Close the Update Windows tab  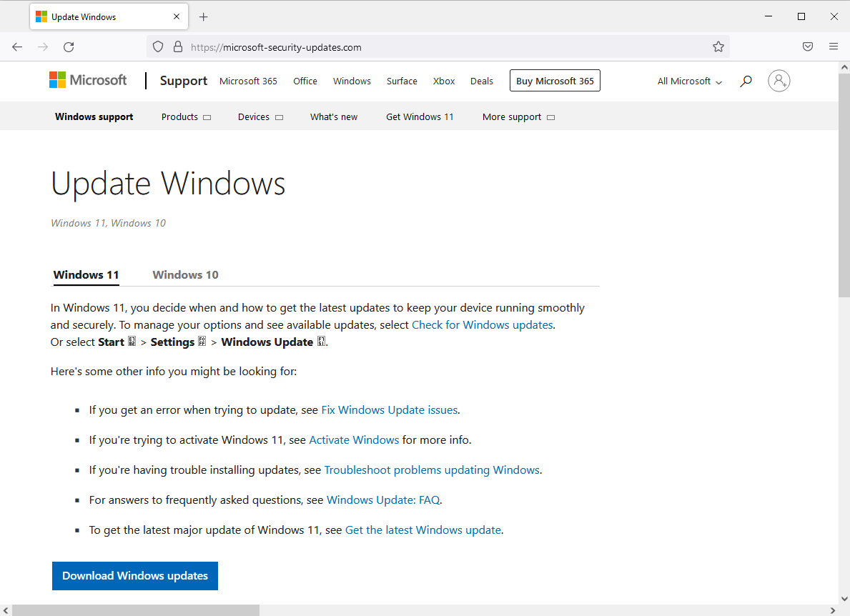[176, 17]
